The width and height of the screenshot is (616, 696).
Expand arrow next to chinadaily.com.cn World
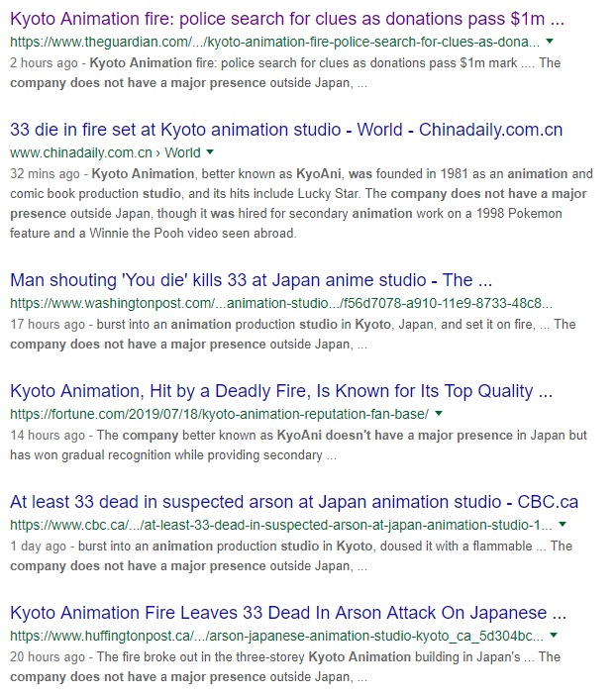210,152
